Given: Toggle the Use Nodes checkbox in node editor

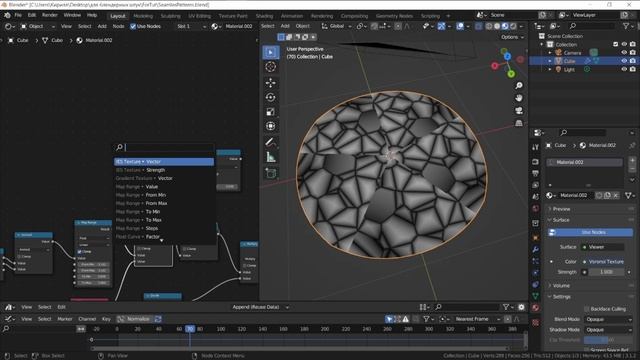Looking at the screenshot, I should [133, 26].
